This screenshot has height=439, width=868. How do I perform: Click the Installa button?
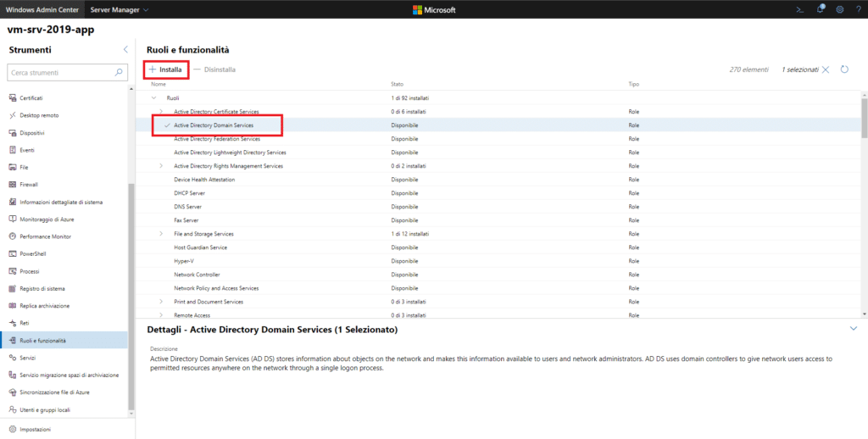[x=165, y=69]
